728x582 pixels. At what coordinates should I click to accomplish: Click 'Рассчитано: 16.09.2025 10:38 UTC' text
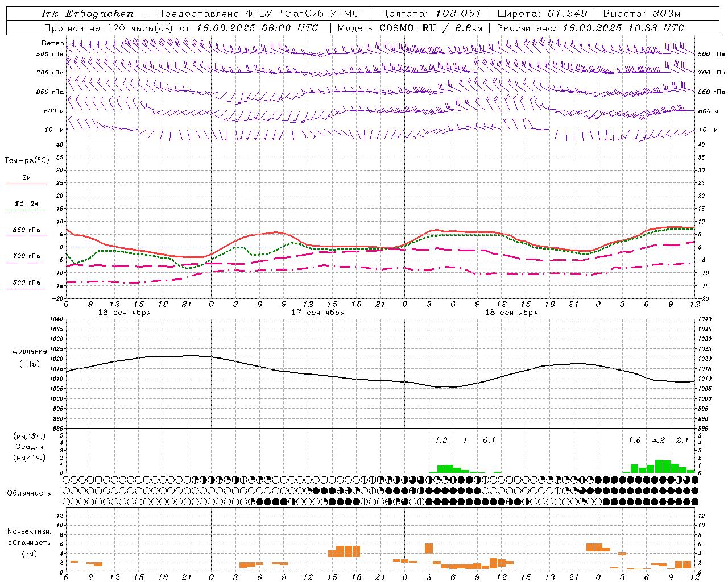pos(590,28)
